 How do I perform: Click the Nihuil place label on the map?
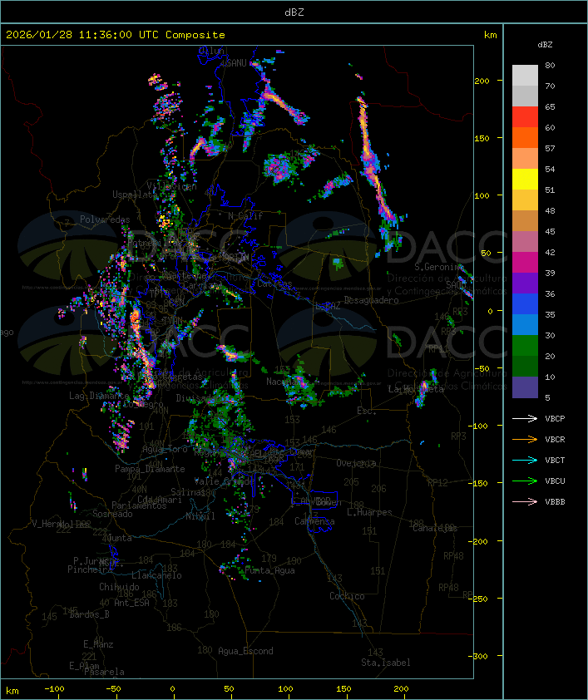[x=200, y=516]
